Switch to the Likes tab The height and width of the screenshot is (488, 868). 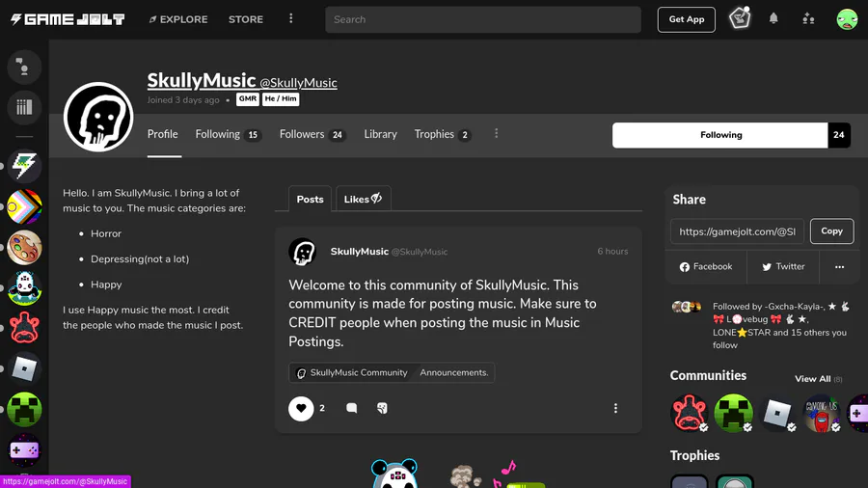(x=364, y=200)
